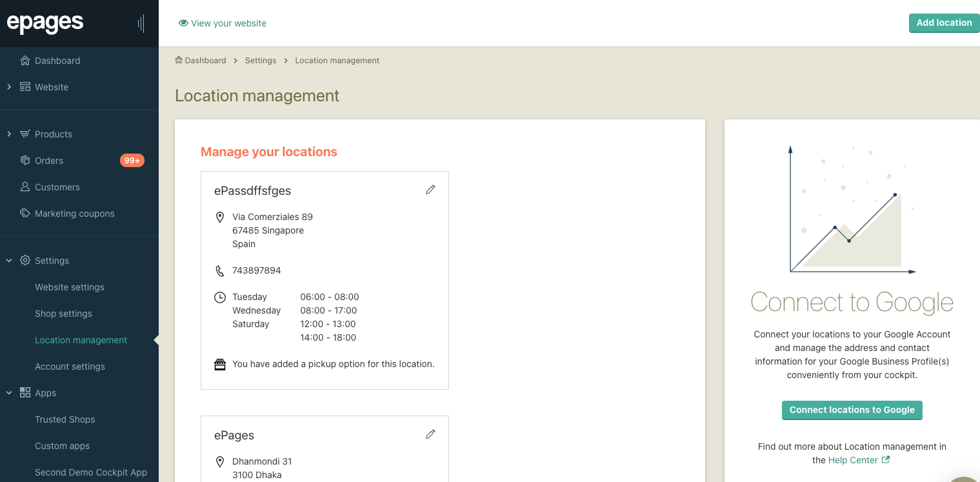Click the epages logo
This screenshot has width=980, height=482.
[45, 23]
